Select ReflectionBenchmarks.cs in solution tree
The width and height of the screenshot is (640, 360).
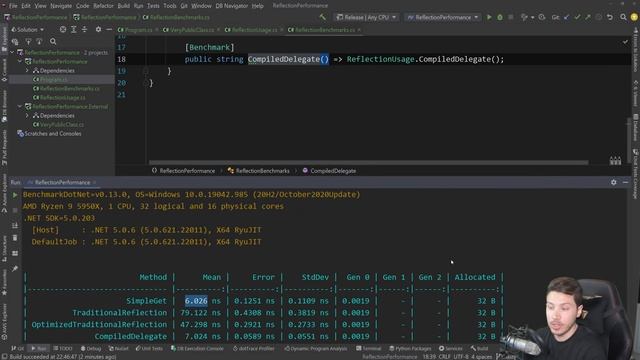69,89
